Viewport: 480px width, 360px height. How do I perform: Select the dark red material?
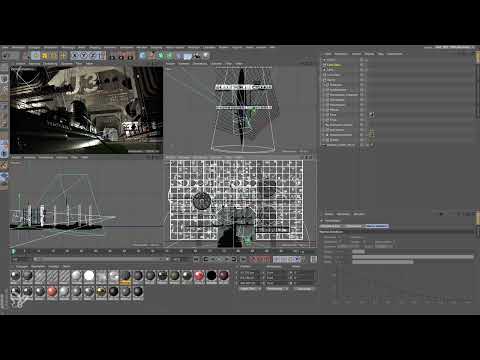224,276
